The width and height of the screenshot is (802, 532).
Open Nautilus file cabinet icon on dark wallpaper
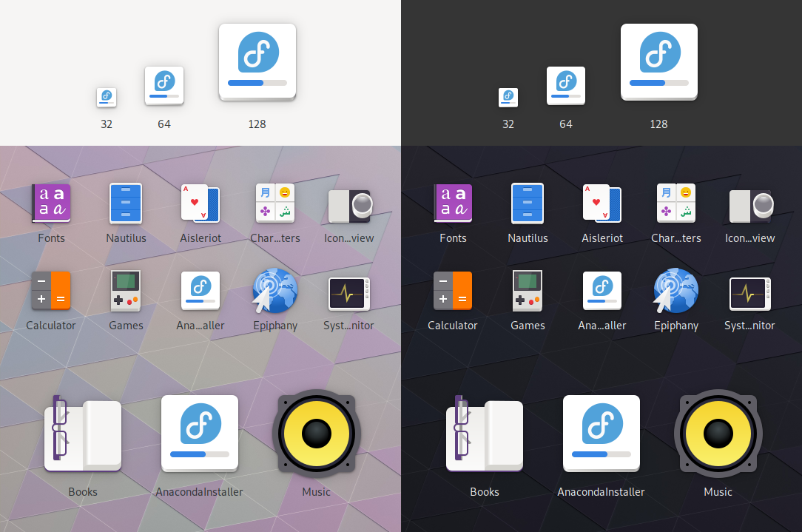pyautogui.click(x=528, y=203)
